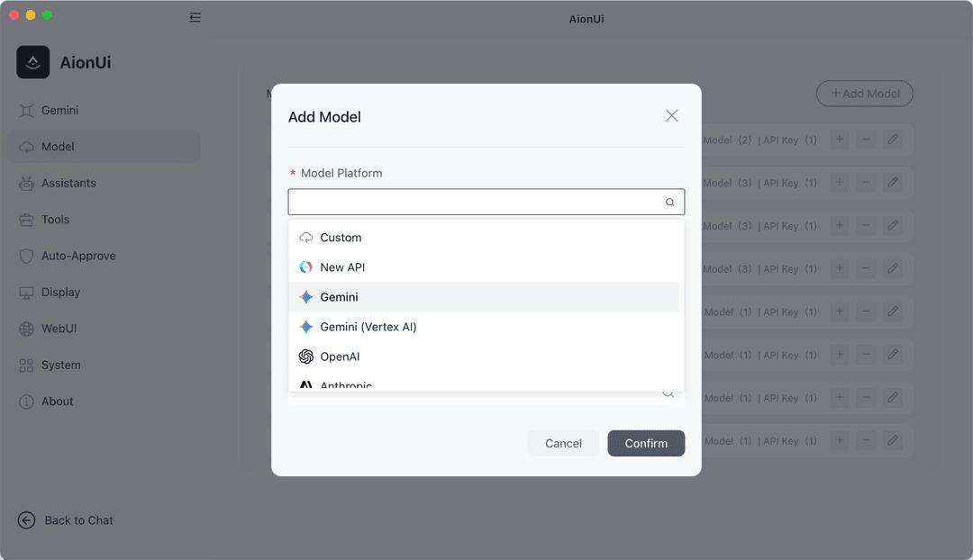Close the Add Model dialog with X
Image resolution: width=973 pixels, height=560 pixels.
point(671,116)
